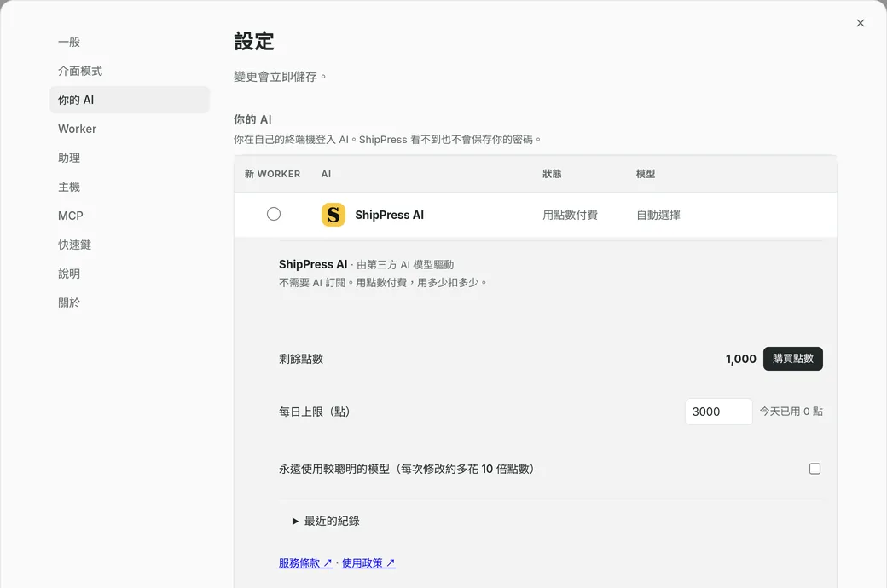Select the ShipPress AI radio button
Image resolution: width=887 pixels, height=588 pixels.
point(274,214)
